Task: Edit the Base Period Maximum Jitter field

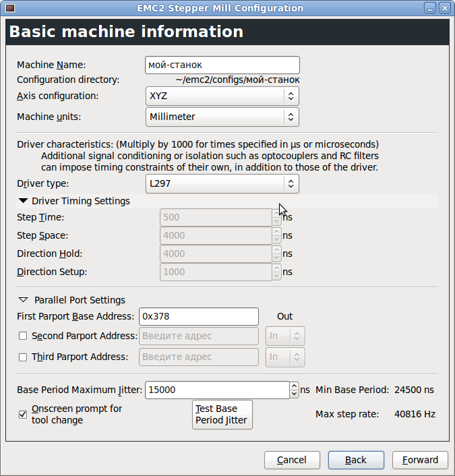Action: coord(217,390)
